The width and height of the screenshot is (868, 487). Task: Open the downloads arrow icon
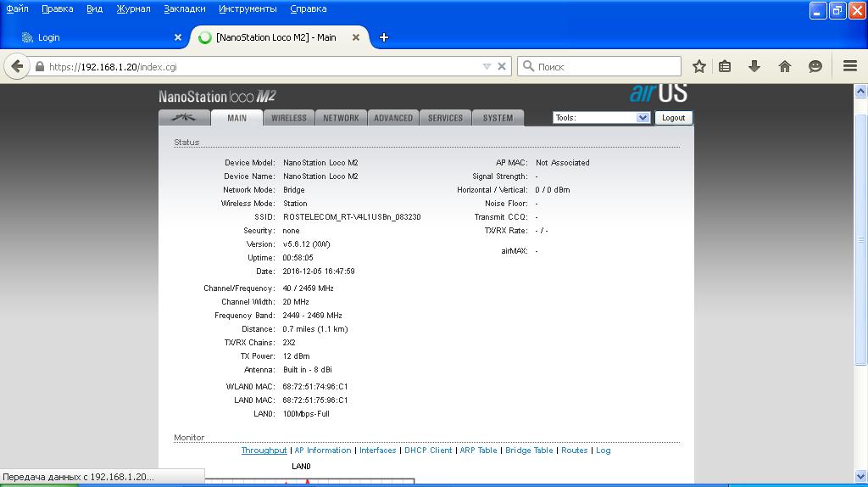[754, 66]
